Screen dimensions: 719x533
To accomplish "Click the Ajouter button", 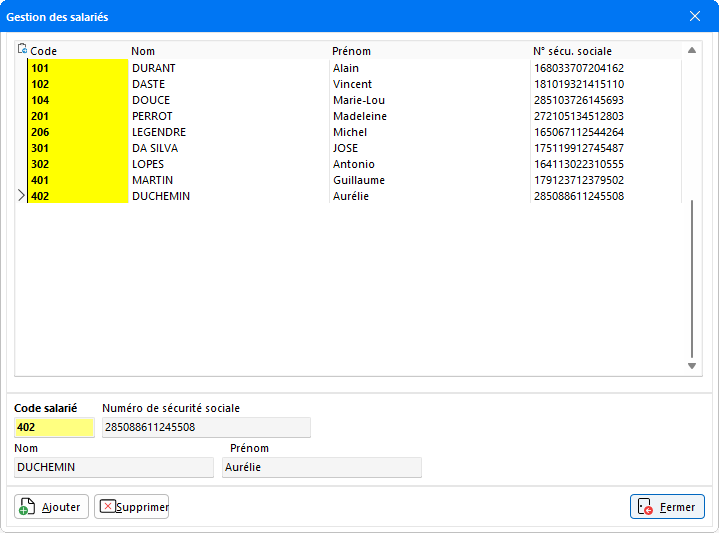I will [x=52, y=507].
